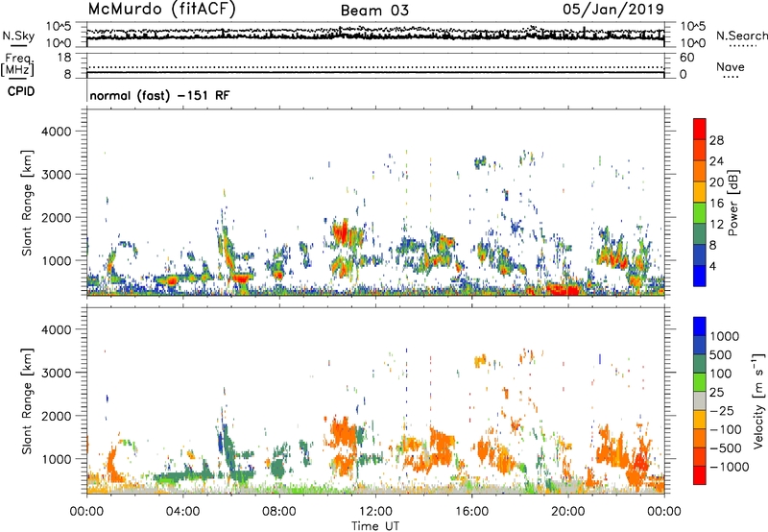This screenshot has height=532, width=768.
Task: Click the left '10^5' noise axis label
Action: click(59, 27)
